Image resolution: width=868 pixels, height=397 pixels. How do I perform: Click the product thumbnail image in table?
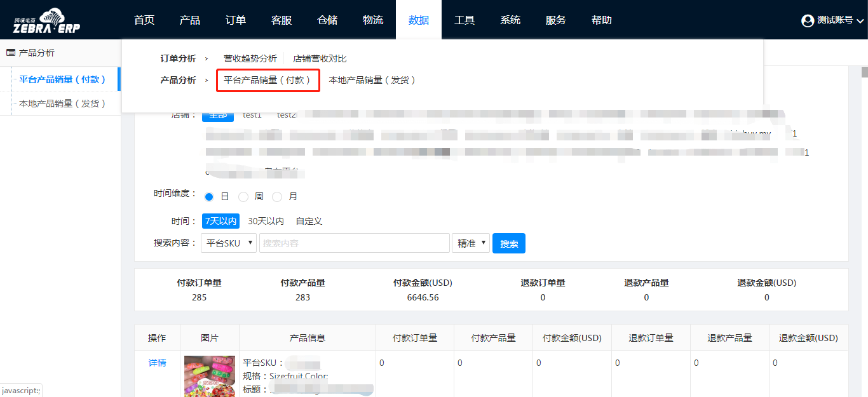click(210, 376)
